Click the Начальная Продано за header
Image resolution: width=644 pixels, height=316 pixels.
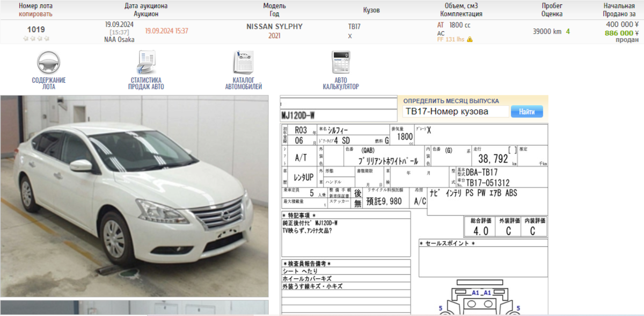point(619,10)
